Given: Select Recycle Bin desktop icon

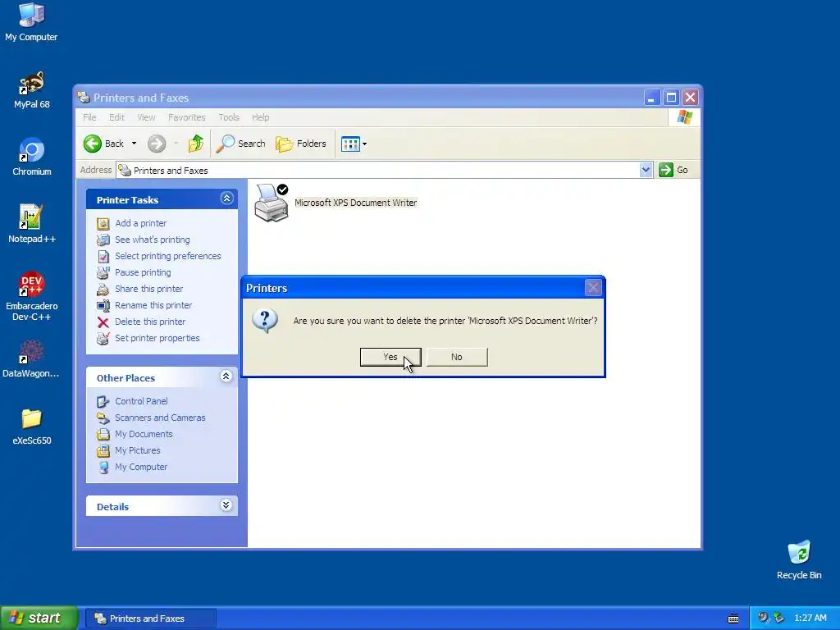Looking at the screenshot, I should pos(799,560).
